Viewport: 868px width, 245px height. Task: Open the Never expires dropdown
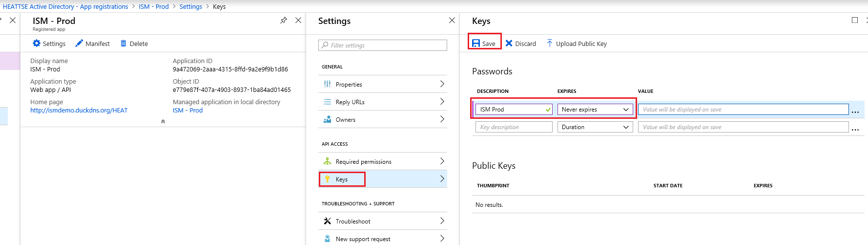pos(595,110)
